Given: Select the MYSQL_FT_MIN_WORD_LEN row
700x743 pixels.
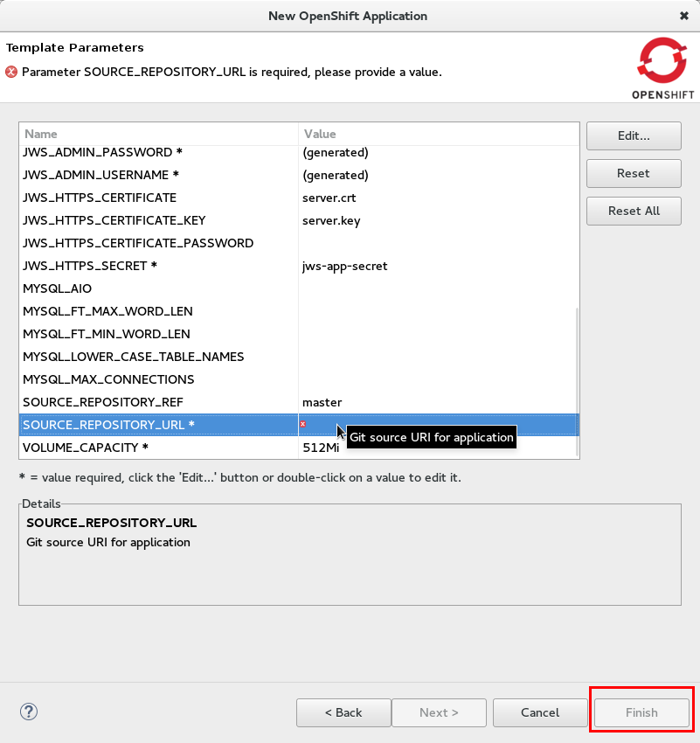Looking at the screenshot, I should pyautogui.click(x=299, y=335).
